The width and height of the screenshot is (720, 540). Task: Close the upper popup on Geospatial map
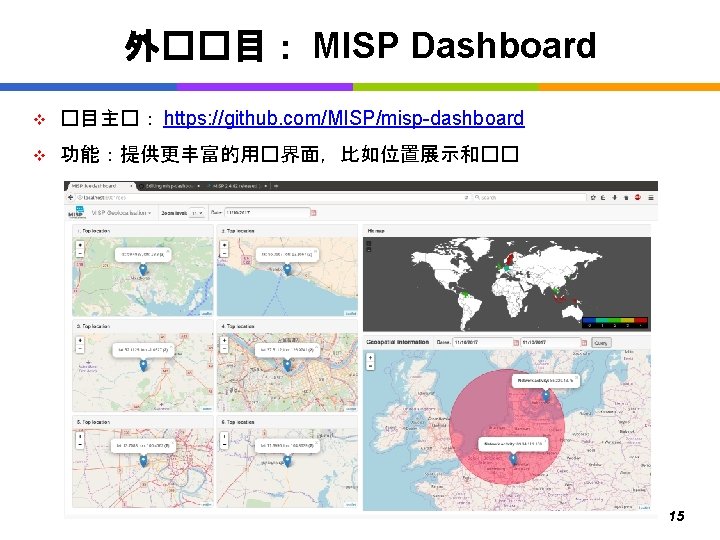pos(577,377)
